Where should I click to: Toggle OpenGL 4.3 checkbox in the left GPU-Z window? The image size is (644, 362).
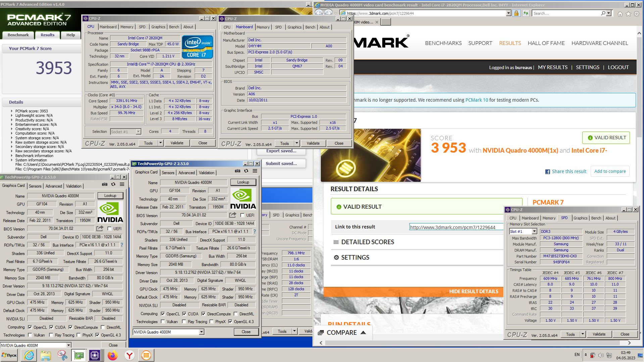[x=97, y=335]
